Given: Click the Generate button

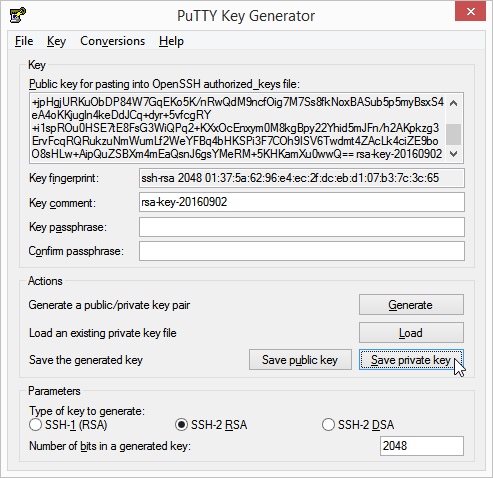Looking at the screenshot, I should [411, 305].
